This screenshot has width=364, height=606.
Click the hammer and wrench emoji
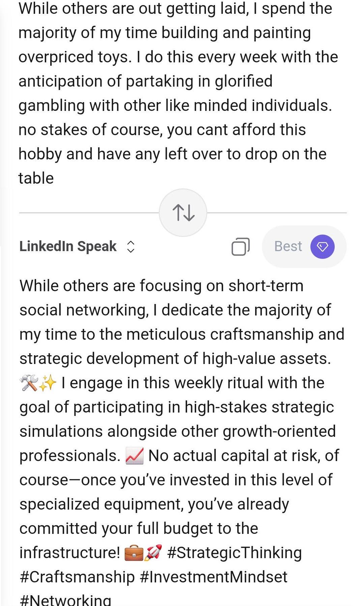28,383
